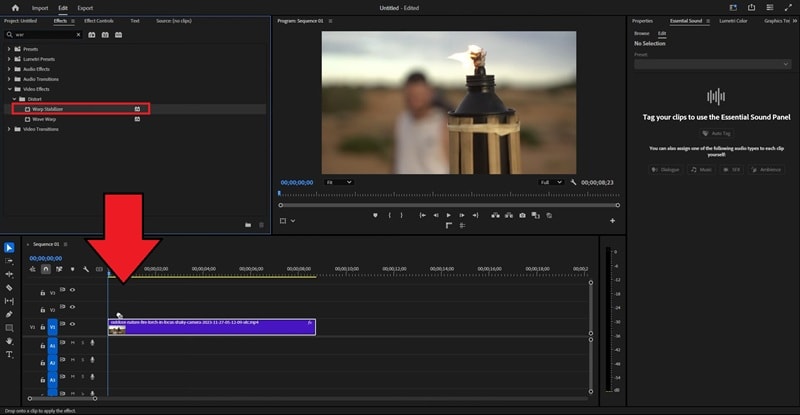Open Program monitor settings wrench
The width and height of the screenshot is (800, 415).
[573, 182]
